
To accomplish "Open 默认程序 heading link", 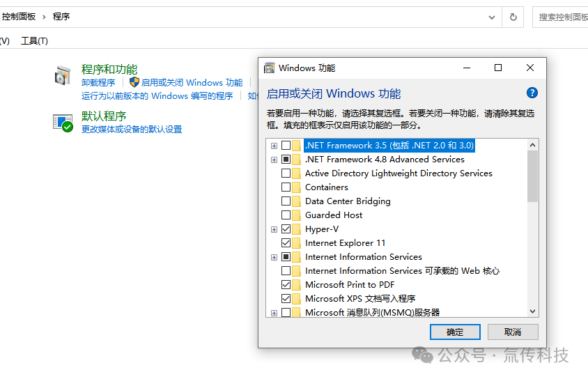I will coord(104,116).
